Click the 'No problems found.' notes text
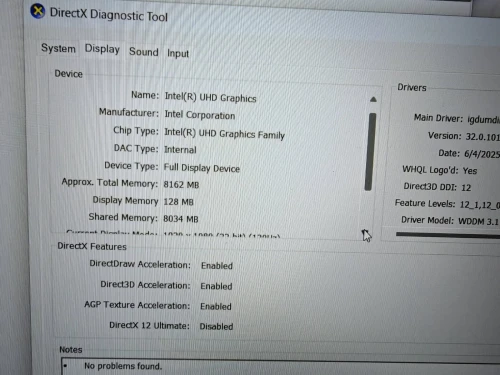Screen dimensions: 500x375 click(x=123, y=366)
